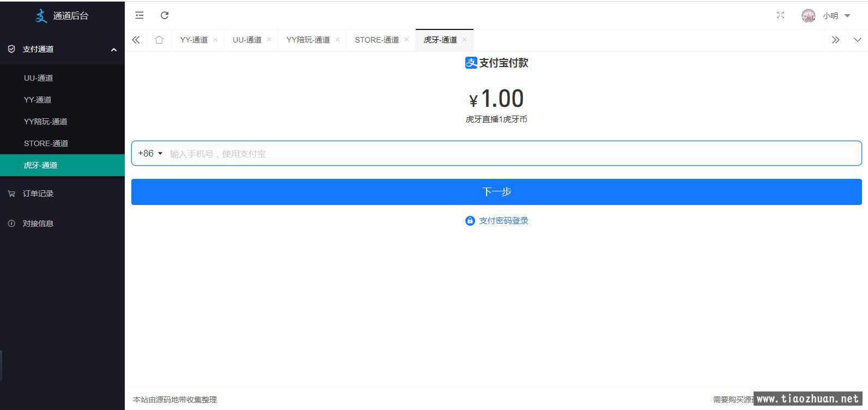Refresh the page with the reload icon

coord(165,15)
